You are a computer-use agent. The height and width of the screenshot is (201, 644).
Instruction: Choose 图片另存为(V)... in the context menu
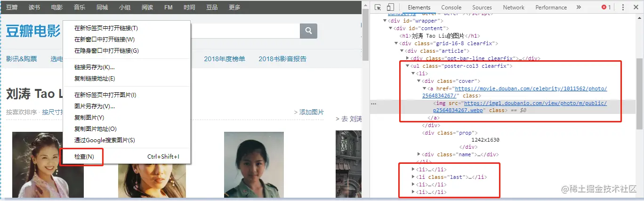click(127, 106)
